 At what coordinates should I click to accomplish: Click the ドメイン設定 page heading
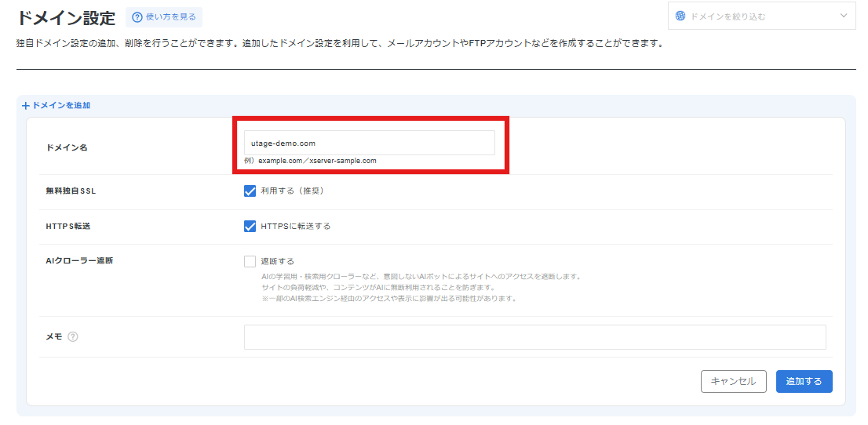[x=66, y=17]
